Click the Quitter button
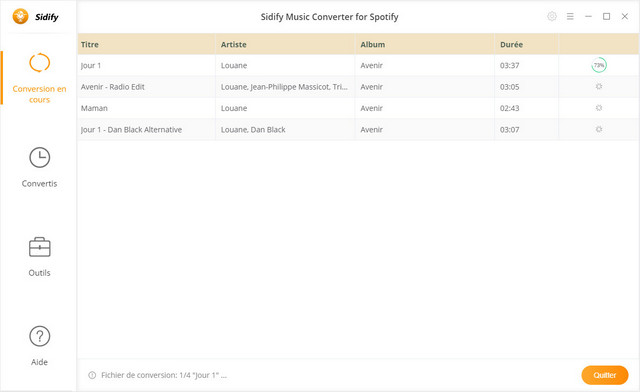 [x=604, y=375]
